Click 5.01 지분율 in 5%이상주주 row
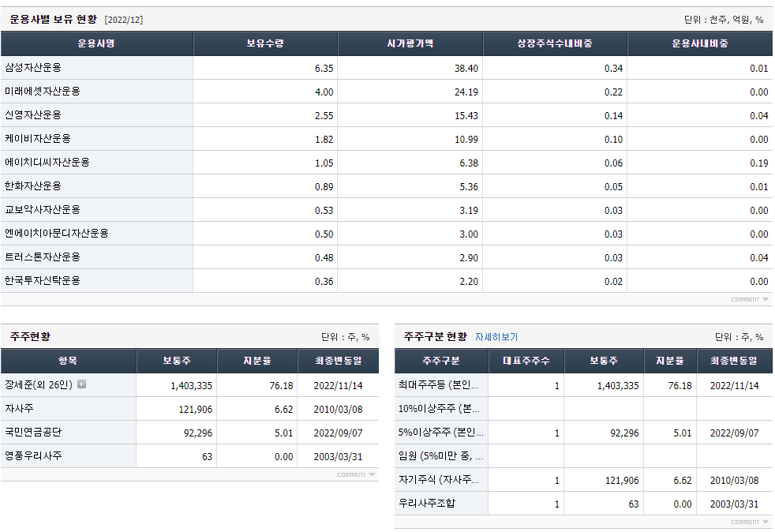Screen dimensions: 775x532 683,433
